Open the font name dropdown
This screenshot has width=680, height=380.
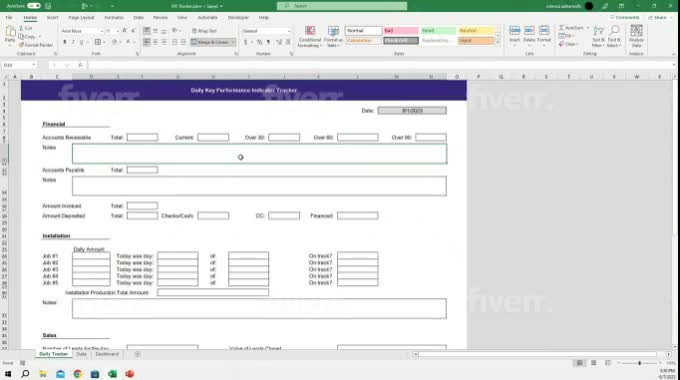101,31
